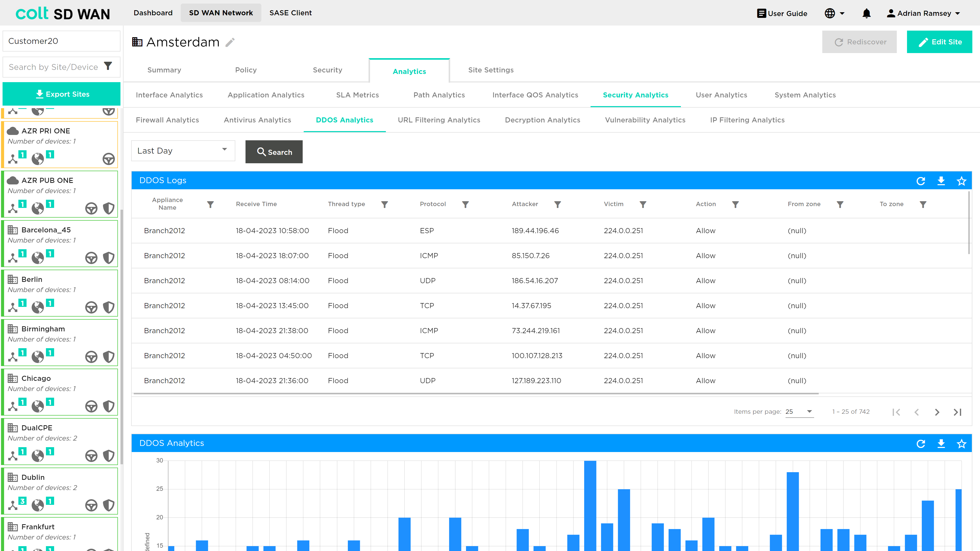Open the Path Analytics tab

click(x=439, y=95)
